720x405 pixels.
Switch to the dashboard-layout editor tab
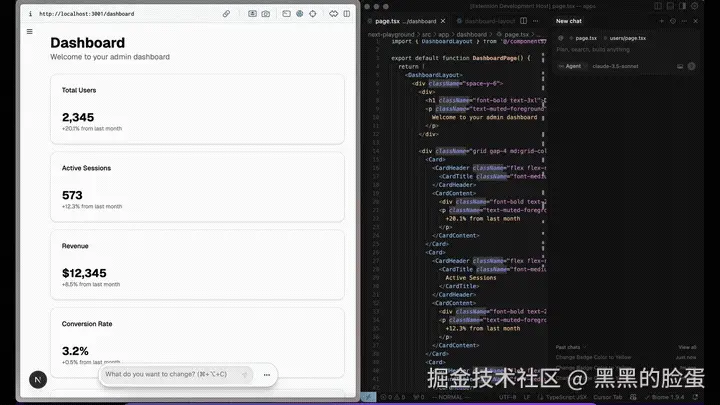point(486,21)
